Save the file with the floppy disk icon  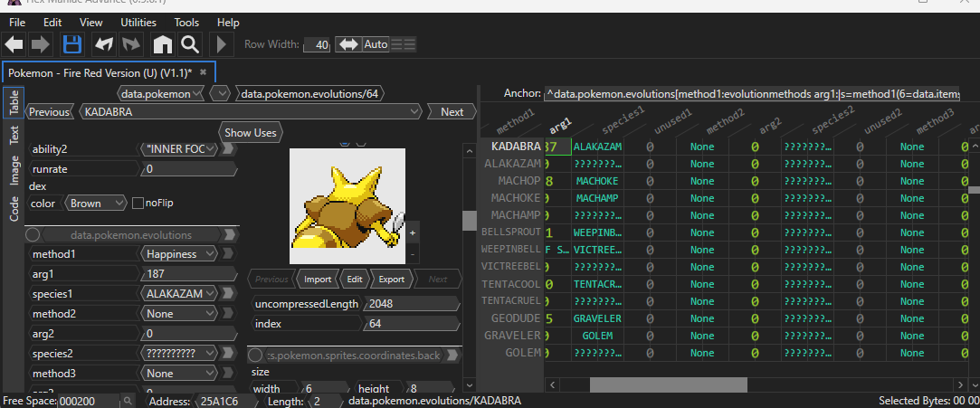click(71, 44)
